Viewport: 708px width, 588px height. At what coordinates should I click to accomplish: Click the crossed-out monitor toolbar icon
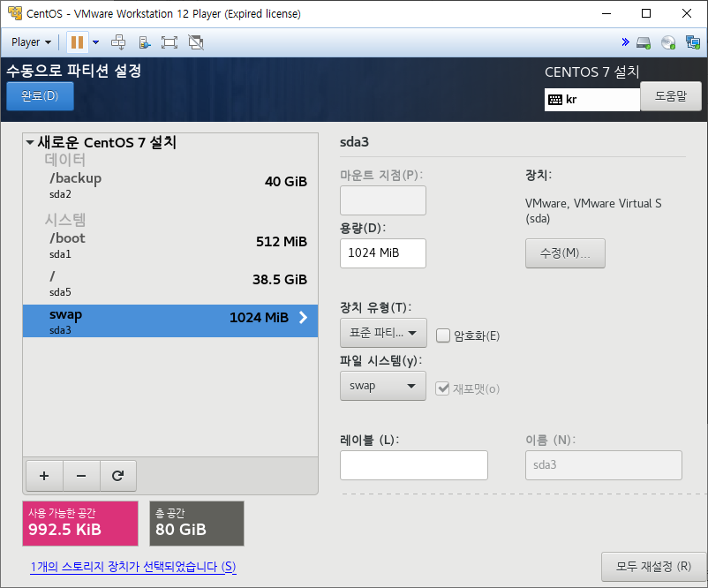coord(196,42)
